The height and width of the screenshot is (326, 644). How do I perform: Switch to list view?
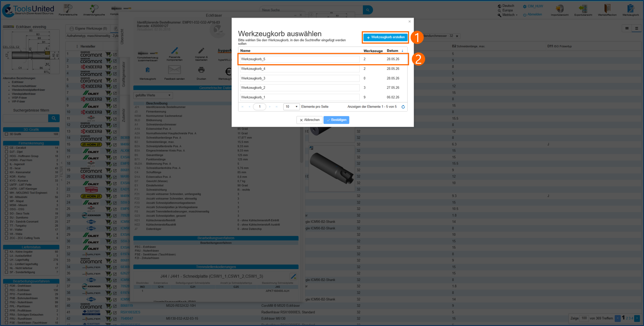pyautogui.click(x=636, y=28)
